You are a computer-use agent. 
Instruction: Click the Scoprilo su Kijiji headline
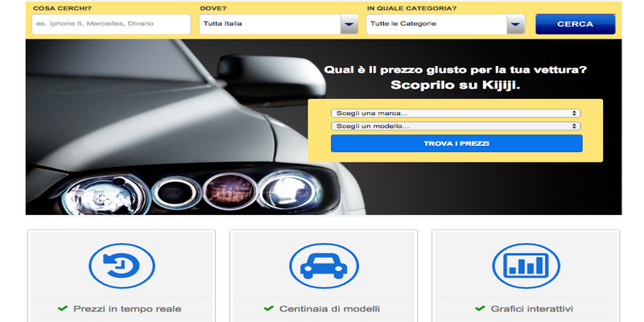pos(456,85)
